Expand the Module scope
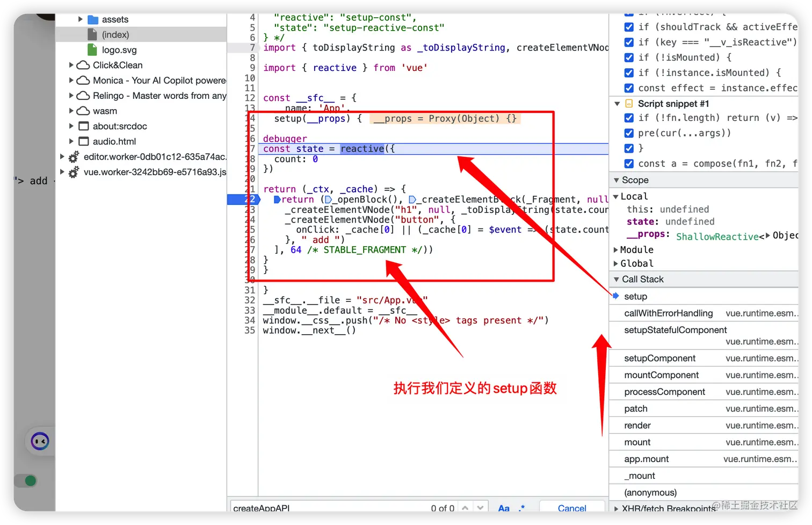Image resolution: width=812 pixels, height=525 pixels. point(616,250)
